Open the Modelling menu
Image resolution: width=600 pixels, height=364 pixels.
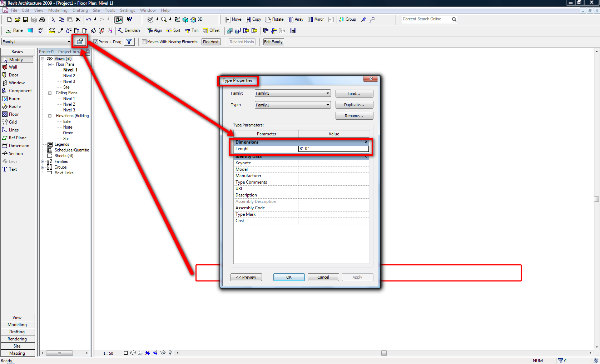point(58,10)
